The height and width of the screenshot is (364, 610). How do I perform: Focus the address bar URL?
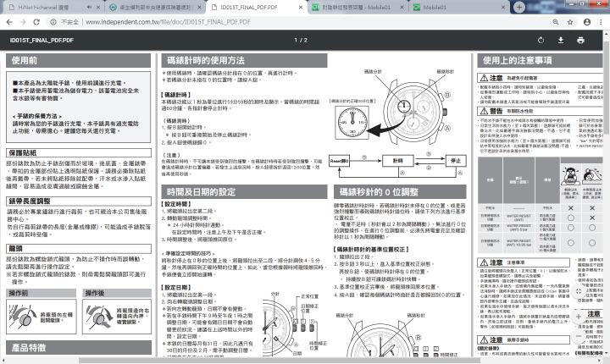(x=168, y=22)
